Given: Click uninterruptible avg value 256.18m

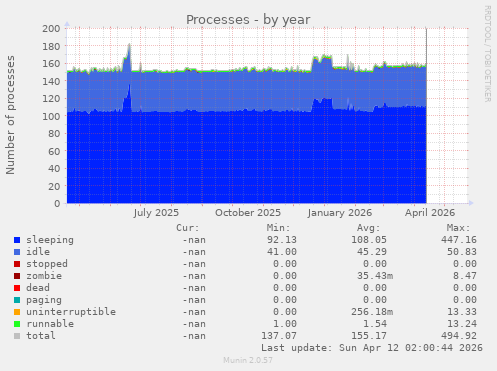Looking at the screenshot, I should [372, 312].
